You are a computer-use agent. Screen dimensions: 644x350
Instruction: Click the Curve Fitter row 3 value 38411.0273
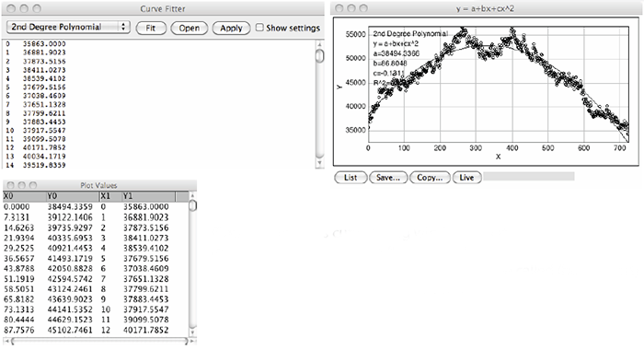point(44,70)
